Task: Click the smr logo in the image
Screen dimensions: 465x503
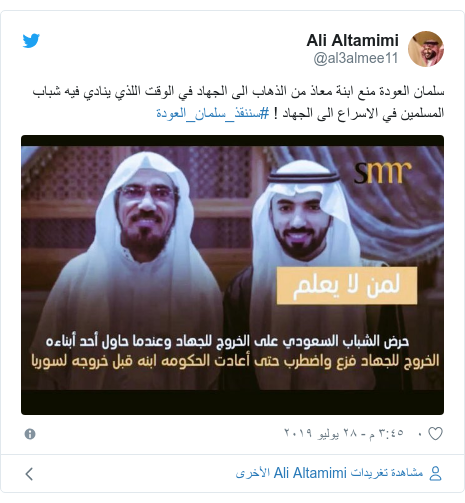Action: click(382, 172)
